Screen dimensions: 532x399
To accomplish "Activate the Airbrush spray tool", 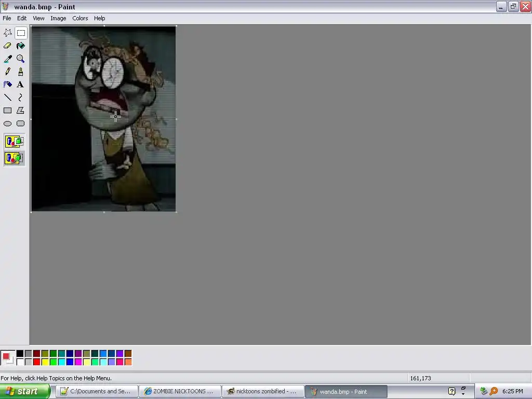I will point(7,85).
